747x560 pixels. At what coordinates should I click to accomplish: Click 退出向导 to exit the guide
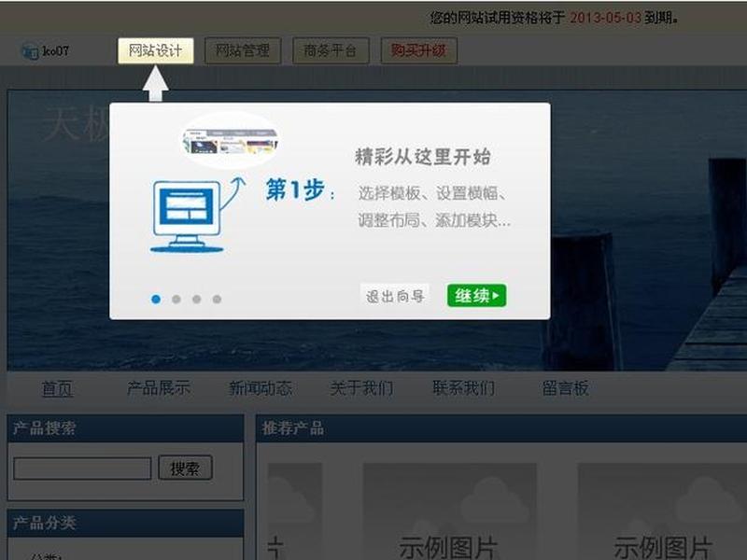click(395, 296)
